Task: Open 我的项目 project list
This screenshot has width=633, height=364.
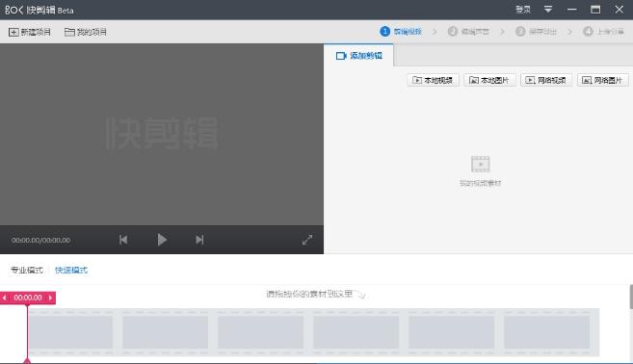Action: coord(86,32)
